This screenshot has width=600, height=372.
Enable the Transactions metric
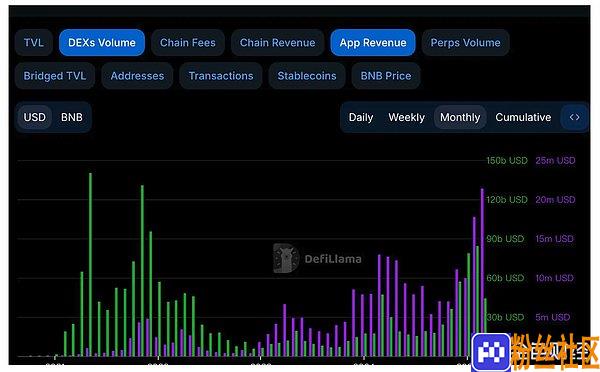coord(221,76)
